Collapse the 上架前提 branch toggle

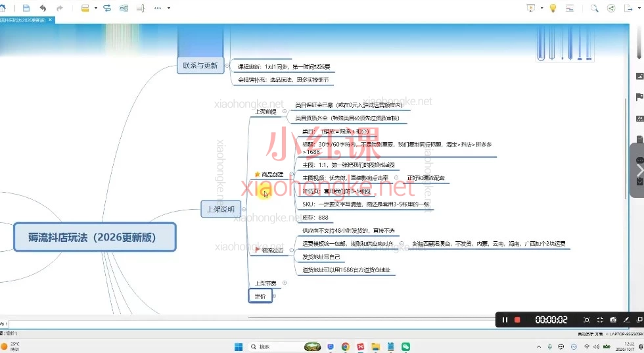[284, 111]
